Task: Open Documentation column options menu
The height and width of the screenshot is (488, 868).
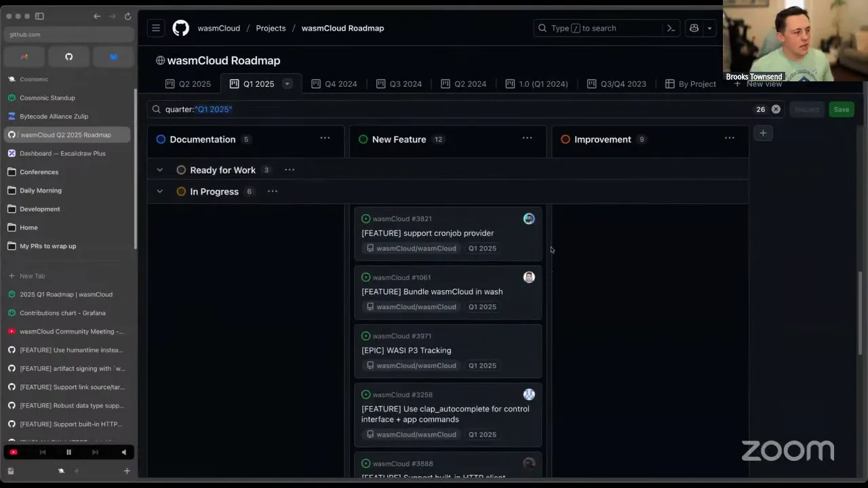Action: (x=325, y=138)
